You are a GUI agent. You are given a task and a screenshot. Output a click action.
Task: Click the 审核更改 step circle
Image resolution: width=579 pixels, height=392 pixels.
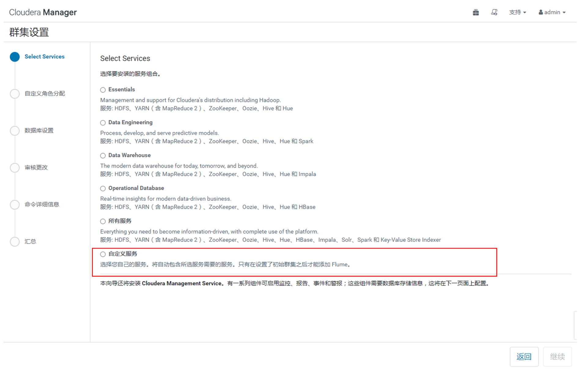click(x=15, y=168)
